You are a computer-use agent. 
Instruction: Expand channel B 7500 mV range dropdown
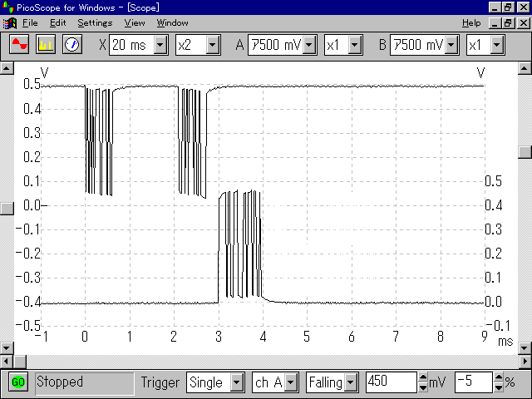point(451,45)
